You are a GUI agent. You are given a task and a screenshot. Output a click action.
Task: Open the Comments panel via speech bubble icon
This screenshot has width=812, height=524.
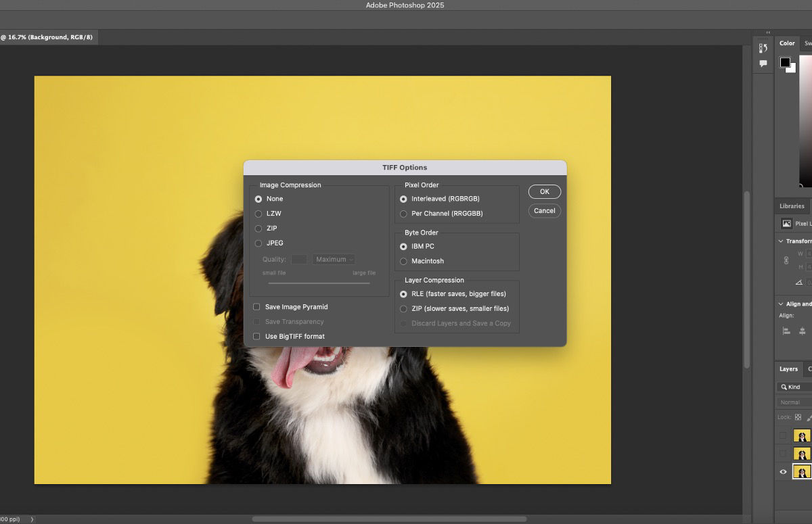coord(763,64)
